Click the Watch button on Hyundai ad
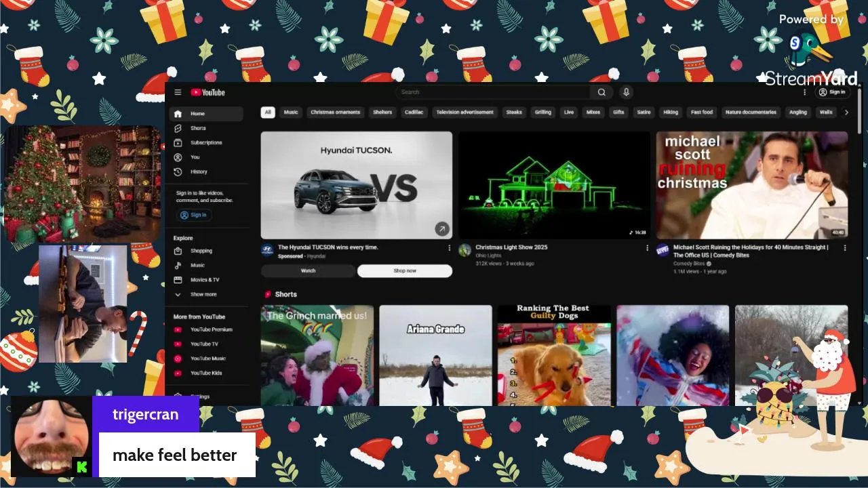Screen dimensions: 868x488 pyautogui.click(x=309, y=270)
